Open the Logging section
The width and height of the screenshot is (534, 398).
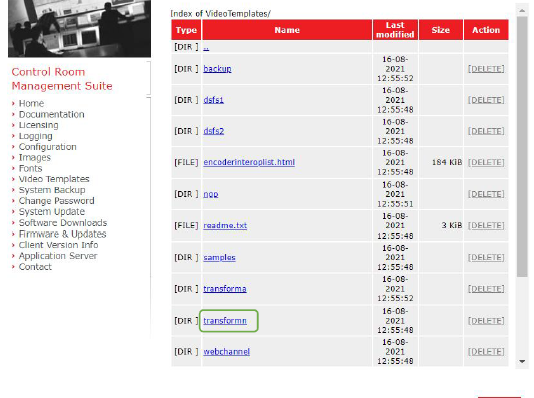[35, 136]
